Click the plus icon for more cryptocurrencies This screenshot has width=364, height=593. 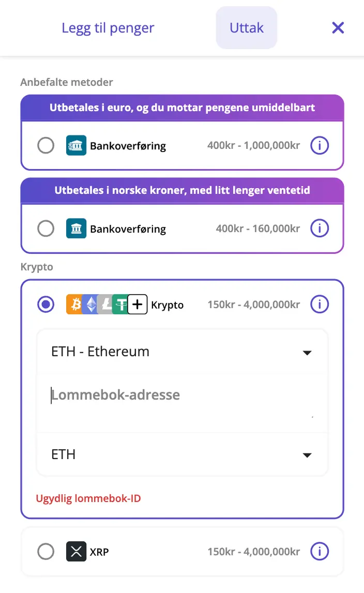tap(138, 305)
